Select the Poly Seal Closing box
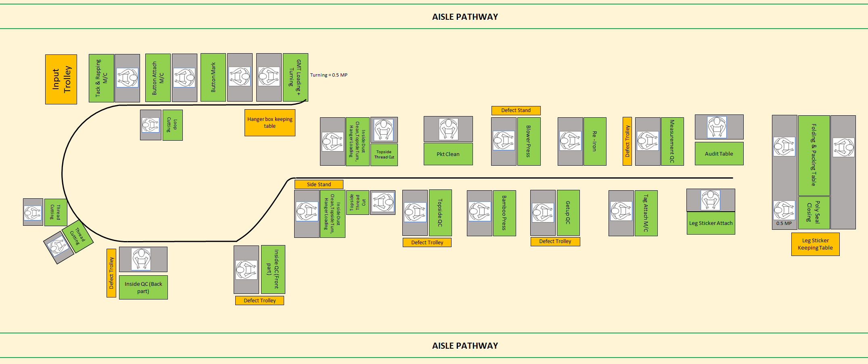 tap(814, 213)
